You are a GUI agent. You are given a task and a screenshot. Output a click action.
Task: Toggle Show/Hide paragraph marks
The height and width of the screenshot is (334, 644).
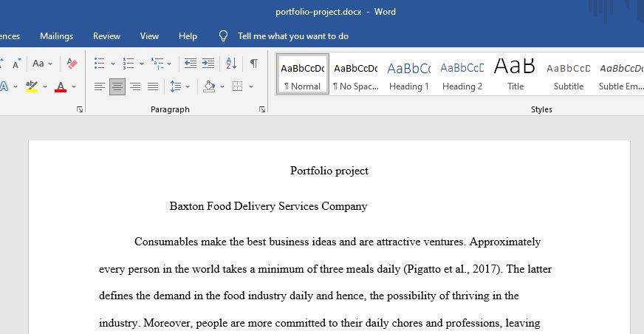[x=254, y=64]
